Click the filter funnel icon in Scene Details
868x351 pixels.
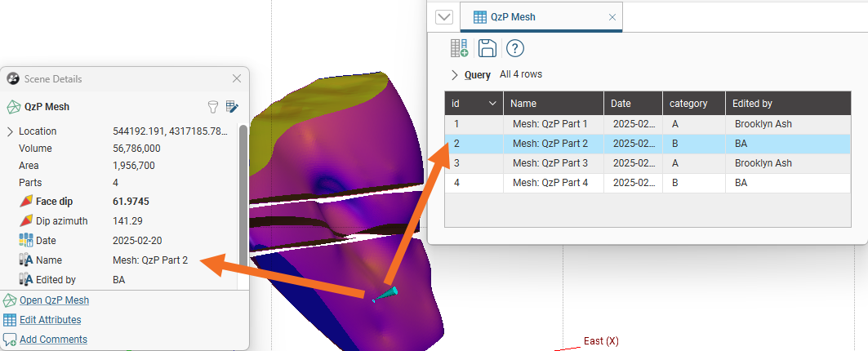tap(213, 106)
